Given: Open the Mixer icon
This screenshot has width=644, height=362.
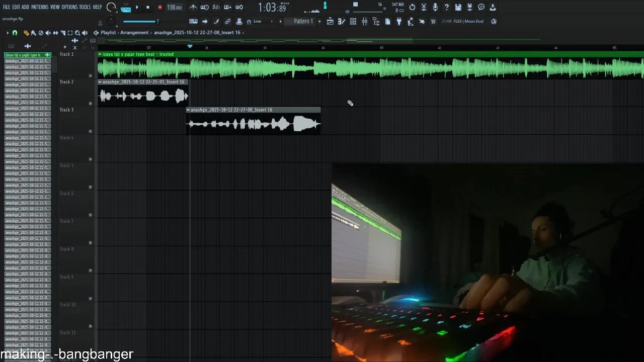Looking at the screenshot, I should (364, 21).
